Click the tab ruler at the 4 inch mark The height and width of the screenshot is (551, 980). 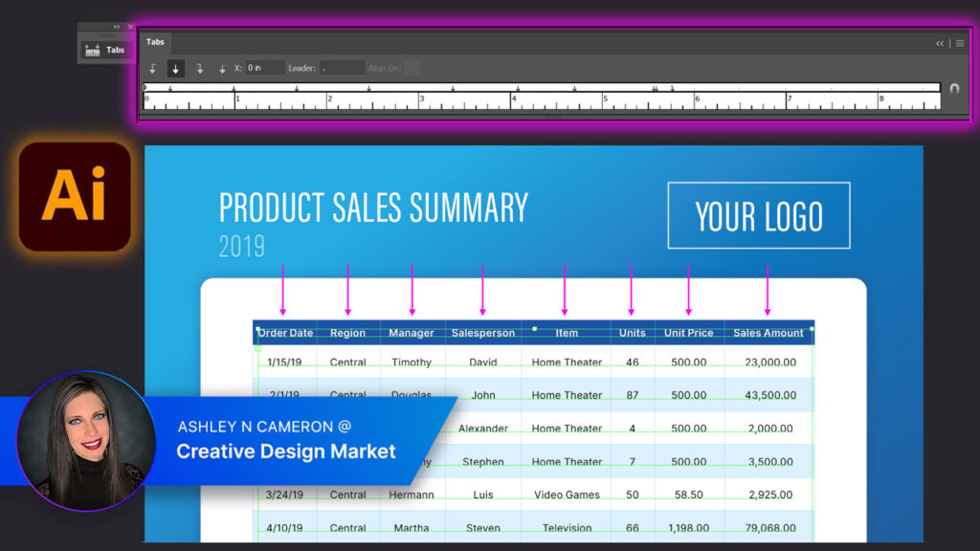[513, 99]
